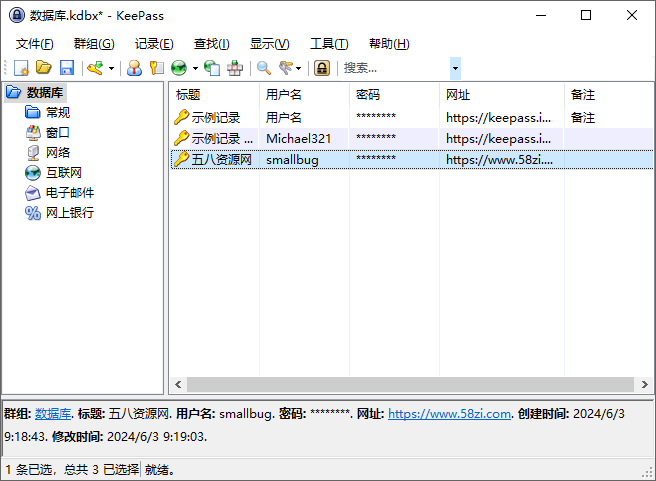
Task: Select the 电子邮件 group in tree
Action: [x=70, y=193]
